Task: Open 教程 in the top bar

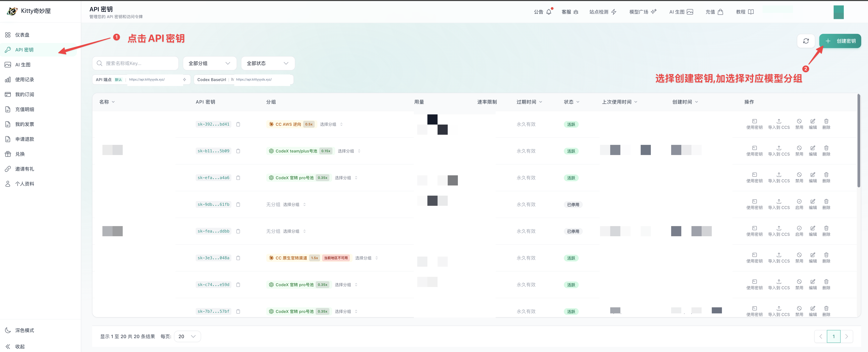Action: [745, 12]
